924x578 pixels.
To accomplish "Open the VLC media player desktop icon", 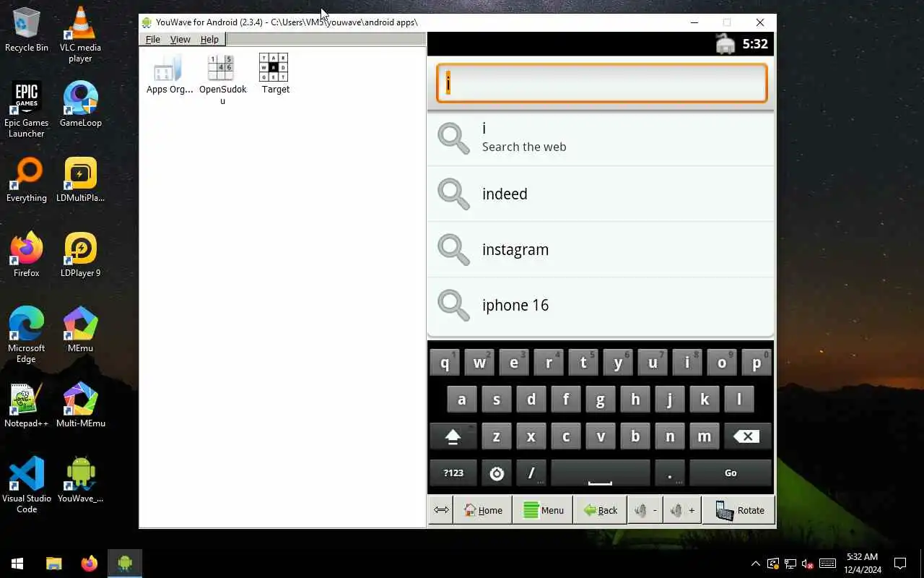I will (80, 35).
